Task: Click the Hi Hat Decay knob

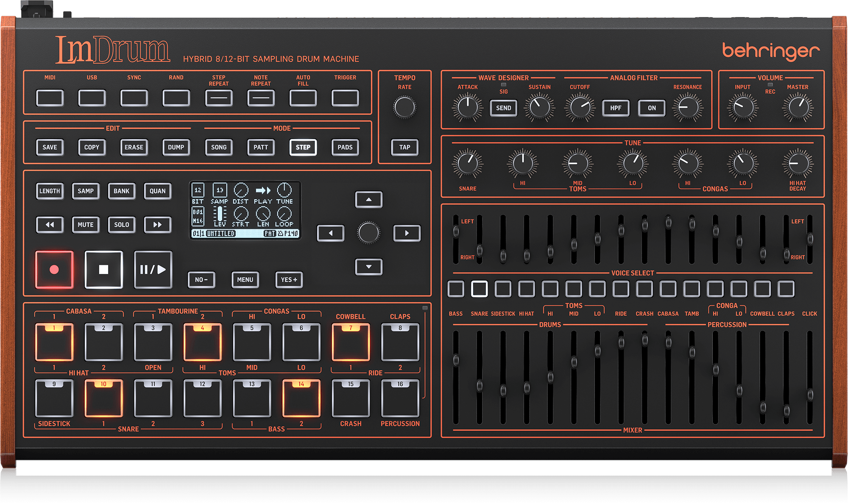Action: 798,163
